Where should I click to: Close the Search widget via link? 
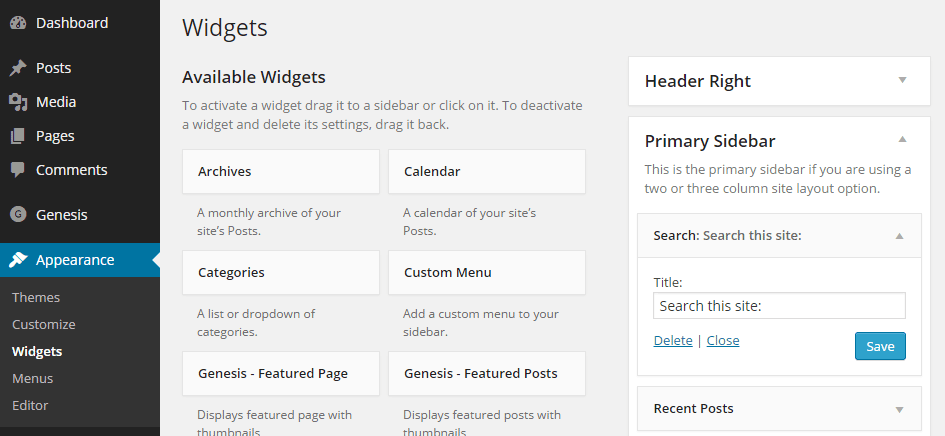tap(723, 341)
